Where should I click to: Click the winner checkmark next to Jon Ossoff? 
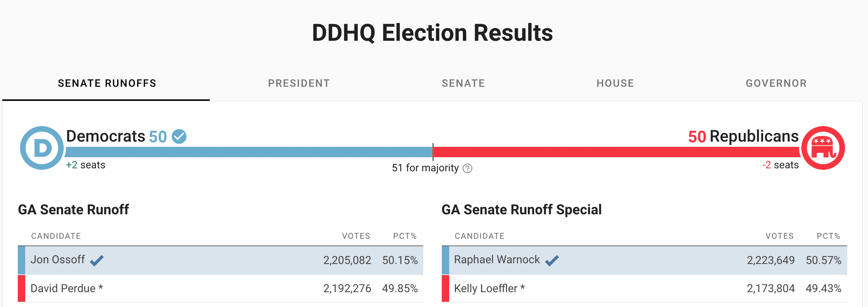click(97, 260)
